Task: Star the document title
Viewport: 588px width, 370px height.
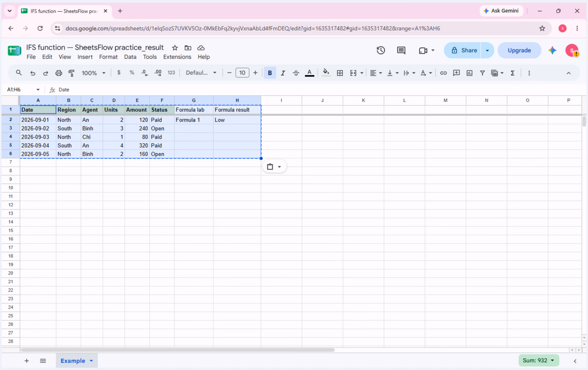Action: tap(175, 48)
